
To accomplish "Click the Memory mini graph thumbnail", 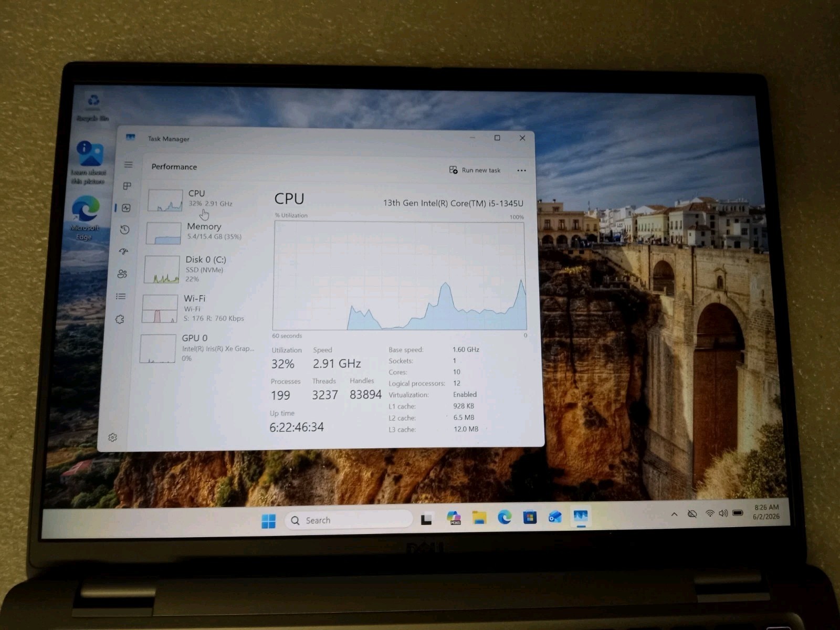I will pos(163,233).
